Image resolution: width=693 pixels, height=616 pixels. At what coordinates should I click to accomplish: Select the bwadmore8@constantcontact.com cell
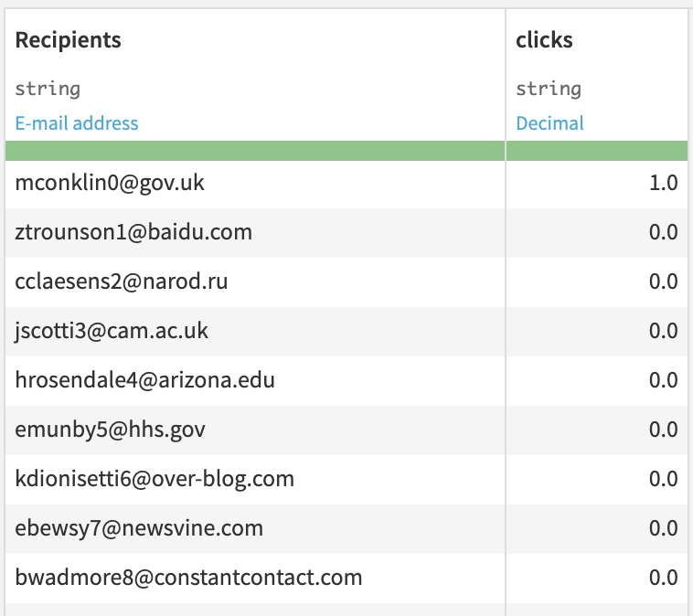click(255, 578)
